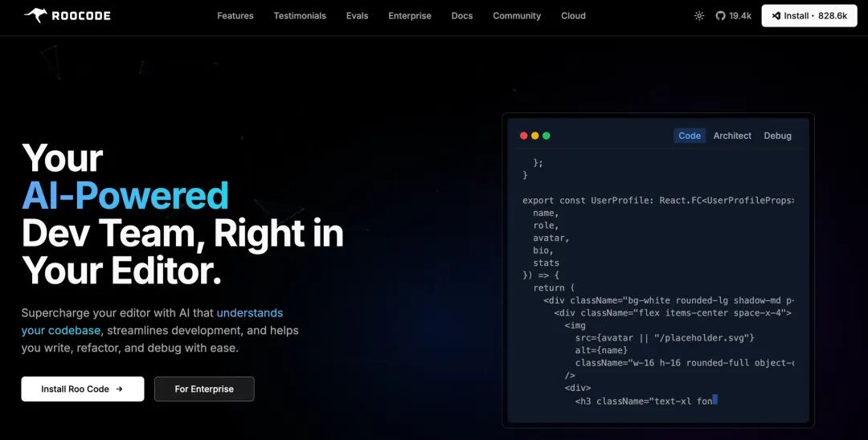The height and width of the screenshot is (440, 868).
Task: Click the arrow in Install Roo Code button
Action: tap(119, 389)
